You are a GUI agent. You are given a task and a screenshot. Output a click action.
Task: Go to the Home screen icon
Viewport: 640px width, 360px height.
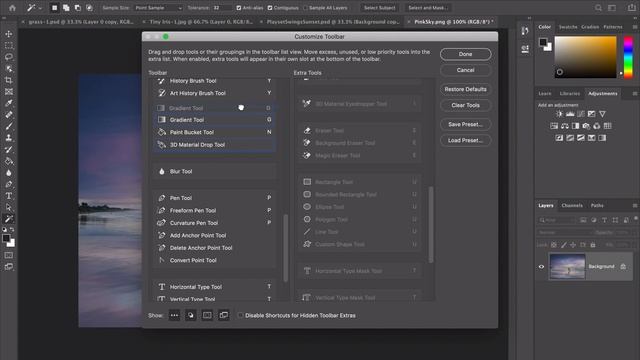(x=12, y=7)
